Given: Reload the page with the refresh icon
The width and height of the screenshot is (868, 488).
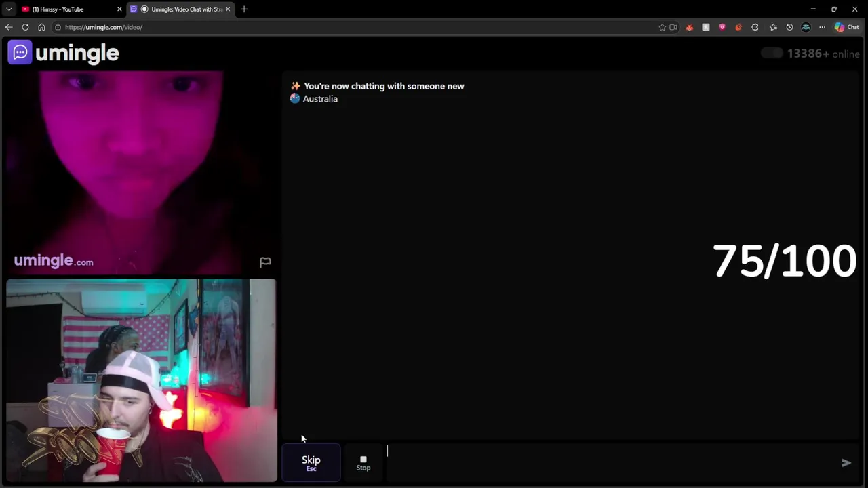Looking at the screenshot, I should [25, 27].
